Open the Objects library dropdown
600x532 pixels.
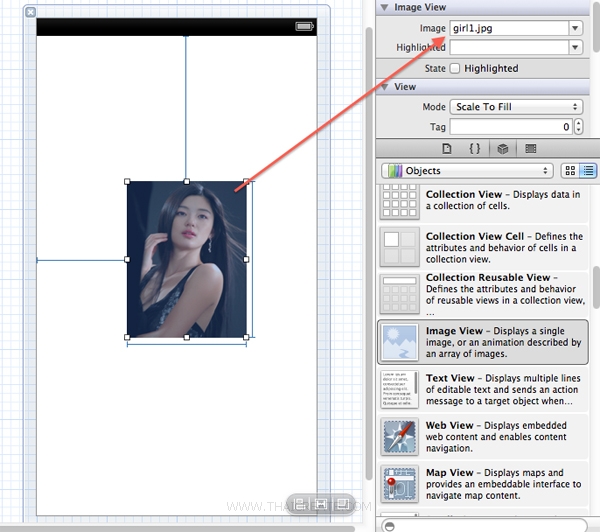coord(467,171)
